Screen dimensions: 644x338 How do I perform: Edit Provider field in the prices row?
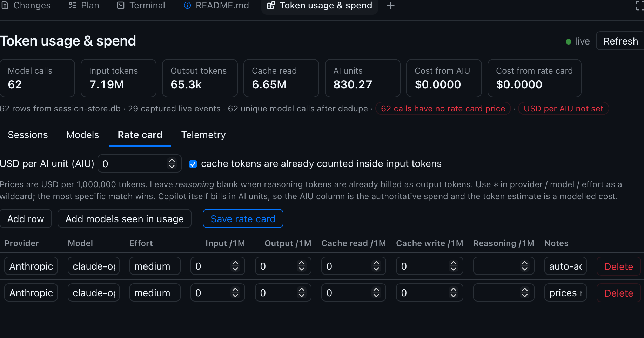[x=31, y=293]
